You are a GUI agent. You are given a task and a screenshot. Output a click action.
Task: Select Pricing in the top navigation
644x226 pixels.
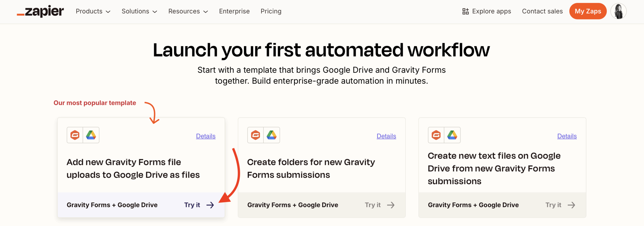click(271, 11)
